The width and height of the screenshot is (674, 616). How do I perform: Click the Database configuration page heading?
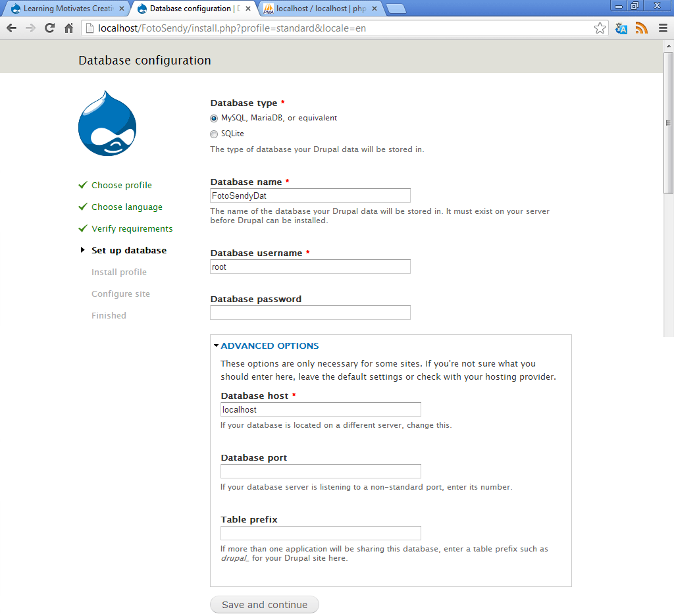[x=145, y=60]
